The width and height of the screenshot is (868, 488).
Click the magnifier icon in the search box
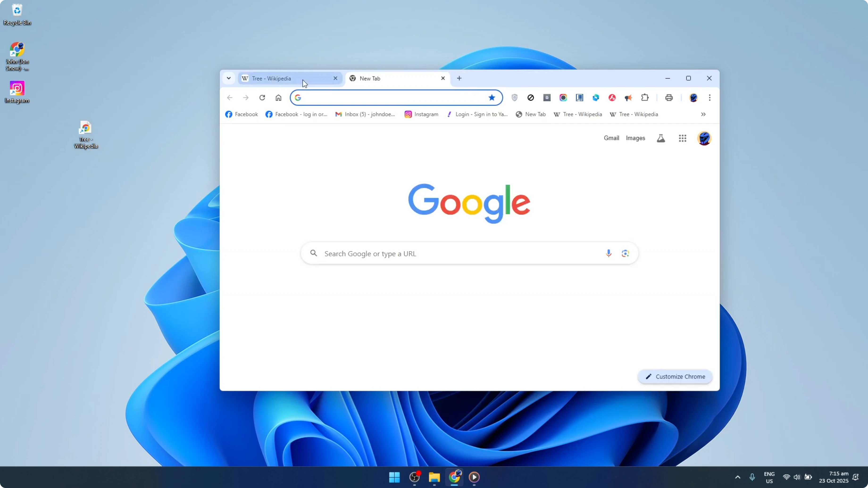[314, 253]
